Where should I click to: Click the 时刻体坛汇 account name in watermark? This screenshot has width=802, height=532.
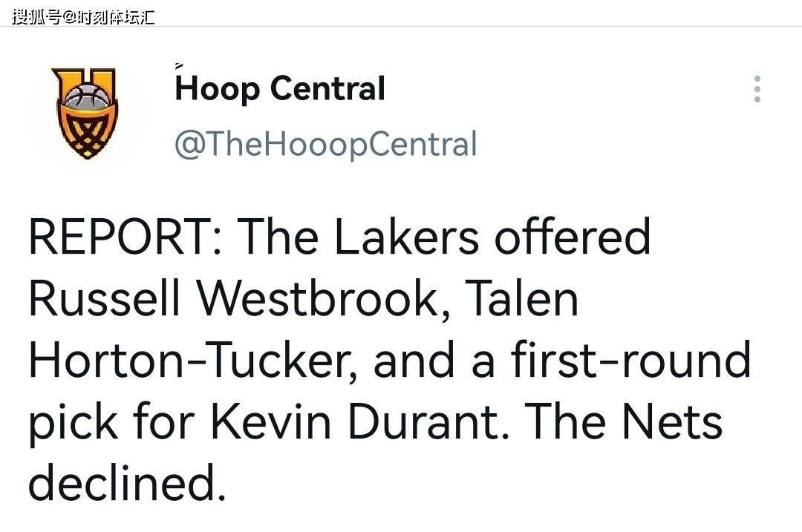(x=116, y=17)
